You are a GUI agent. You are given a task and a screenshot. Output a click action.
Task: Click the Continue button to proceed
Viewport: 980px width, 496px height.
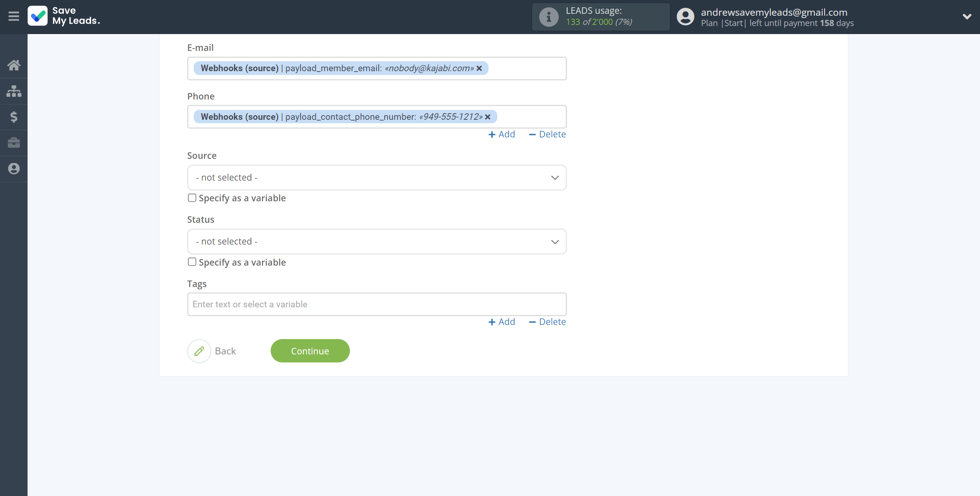[x=310, y=351]
